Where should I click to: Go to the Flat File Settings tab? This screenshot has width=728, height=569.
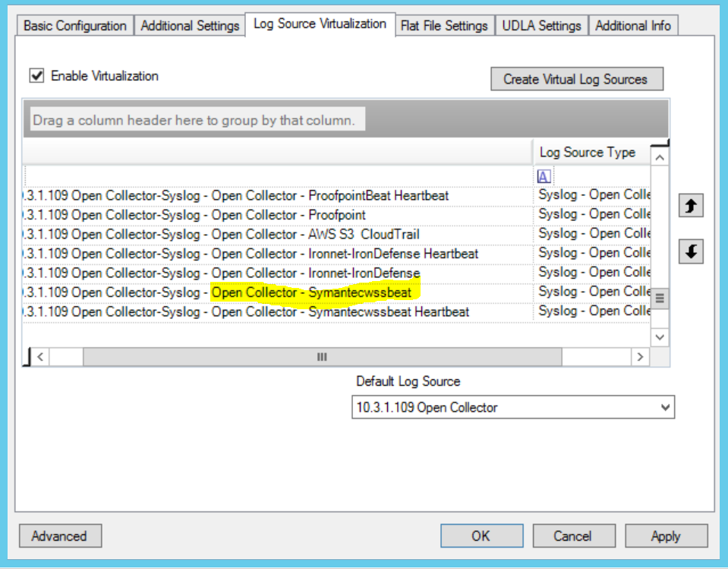(x=444, y=26)
